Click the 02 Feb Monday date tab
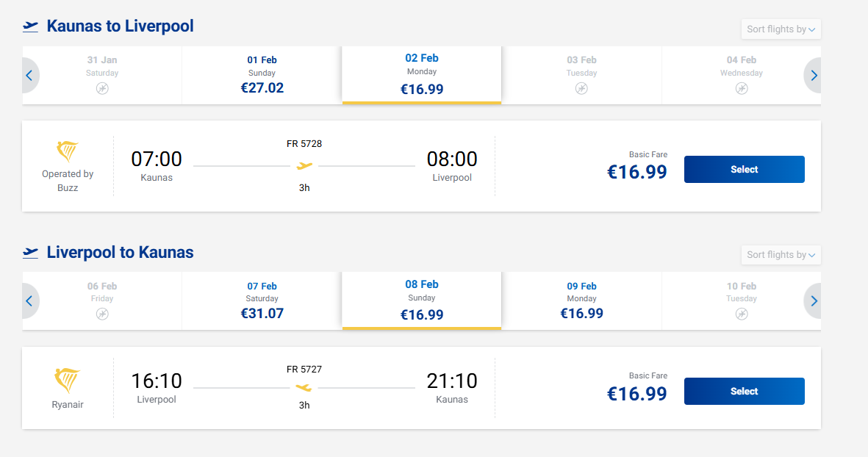Screen dimensions: 868x457 click(421, 75)
